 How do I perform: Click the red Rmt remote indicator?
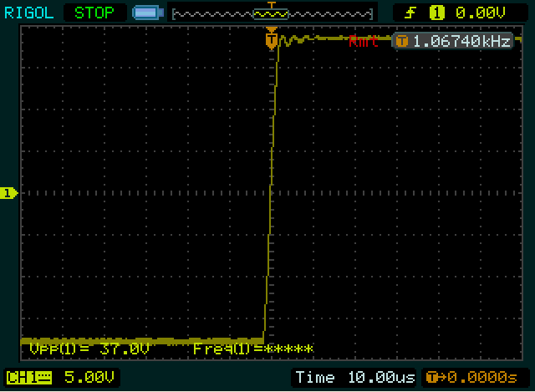click(x=364, y=42)
